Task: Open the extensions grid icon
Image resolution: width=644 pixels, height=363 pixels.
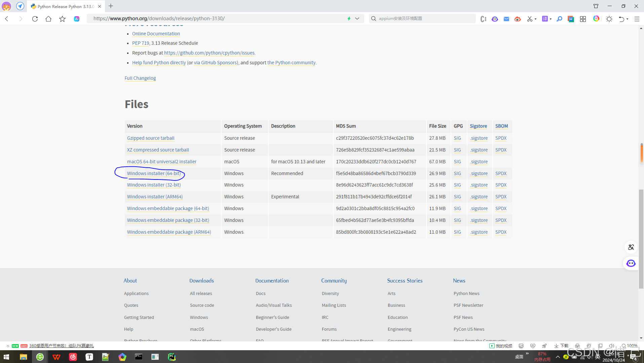Action: 583,19
